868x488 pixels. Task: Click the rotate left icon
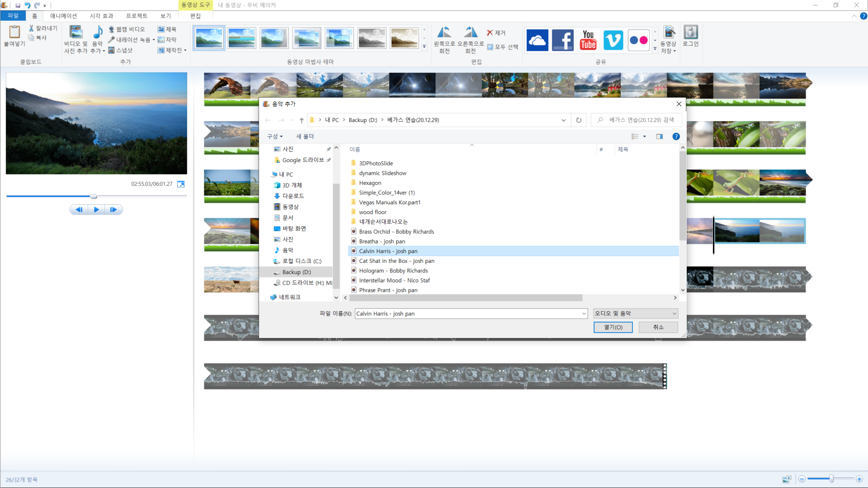coord(444,33)
